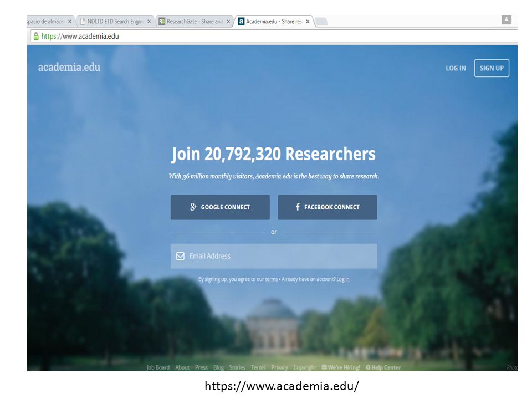Open the Privacy footer link

pyautogui.click(x=279, y=367)
